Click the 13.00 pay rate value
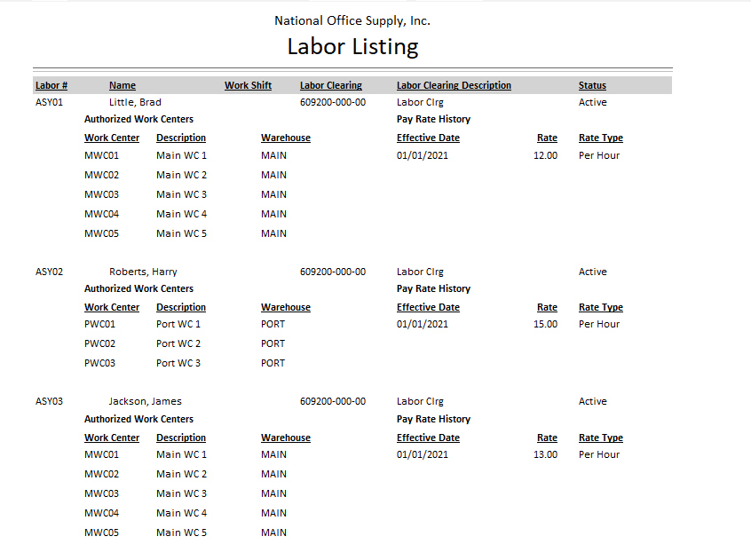The width and height of the screenshot is (751, 560). (545, 454)
